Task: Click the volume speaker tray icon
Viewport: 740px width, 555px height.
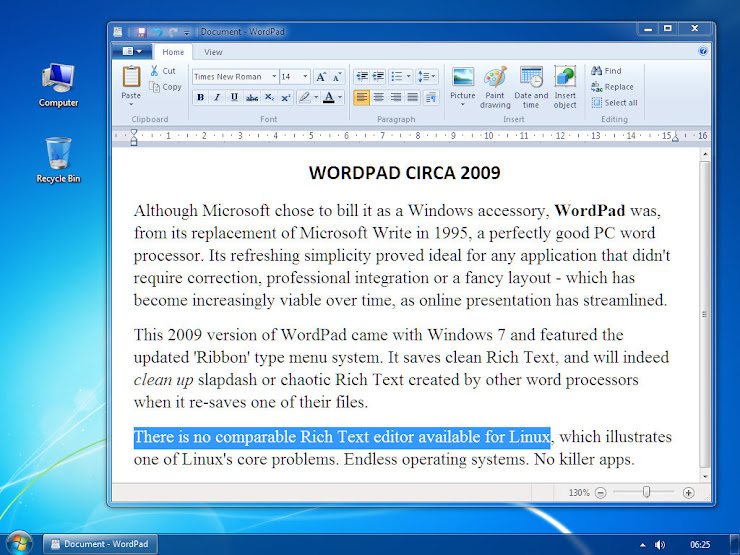Action: pos(660,545)
